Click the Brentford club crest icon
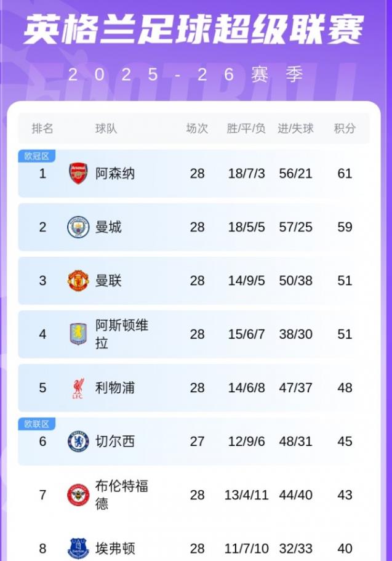This screenshot has height=561, width=392. tap(78, 495)
